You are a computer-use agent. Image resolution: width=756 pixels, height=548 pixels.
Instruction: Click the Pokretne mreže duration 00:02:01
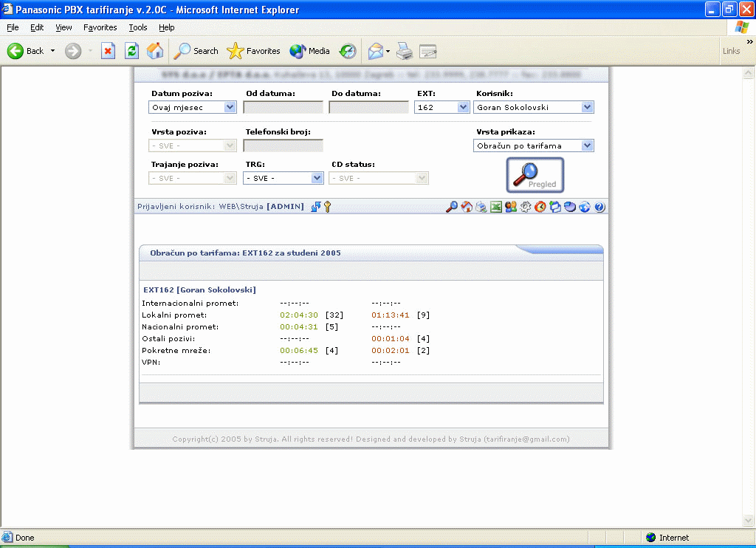pos(391,351)
